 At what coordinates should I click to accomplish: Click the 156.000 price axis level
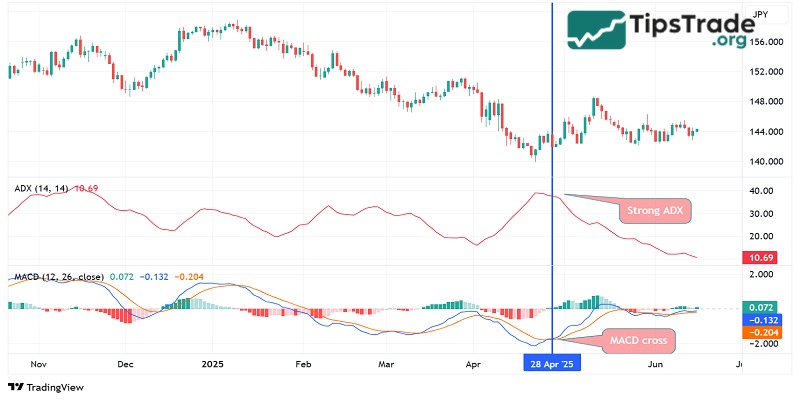pyautogui.click(x=764, y=42)
